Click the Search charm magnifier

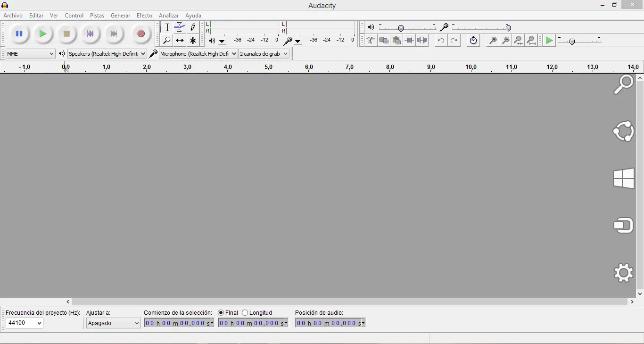click(623, 85)
